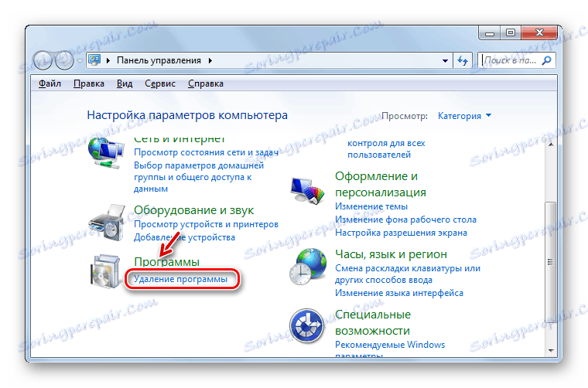Viewport: 588px width, 388px height.
Task: Click the vertical scrollbar thumb
Action: tap(550, 261)
